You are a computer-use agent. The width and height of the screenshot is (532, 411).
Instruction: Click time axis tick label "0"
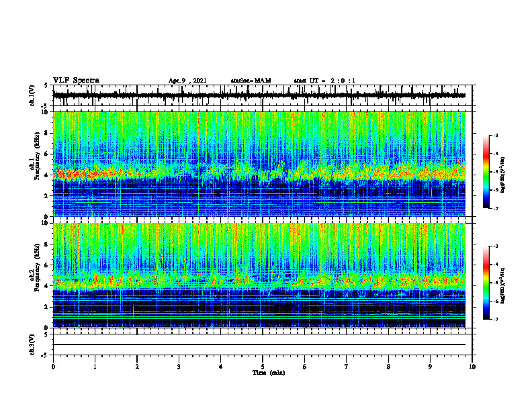coord(53,367)
